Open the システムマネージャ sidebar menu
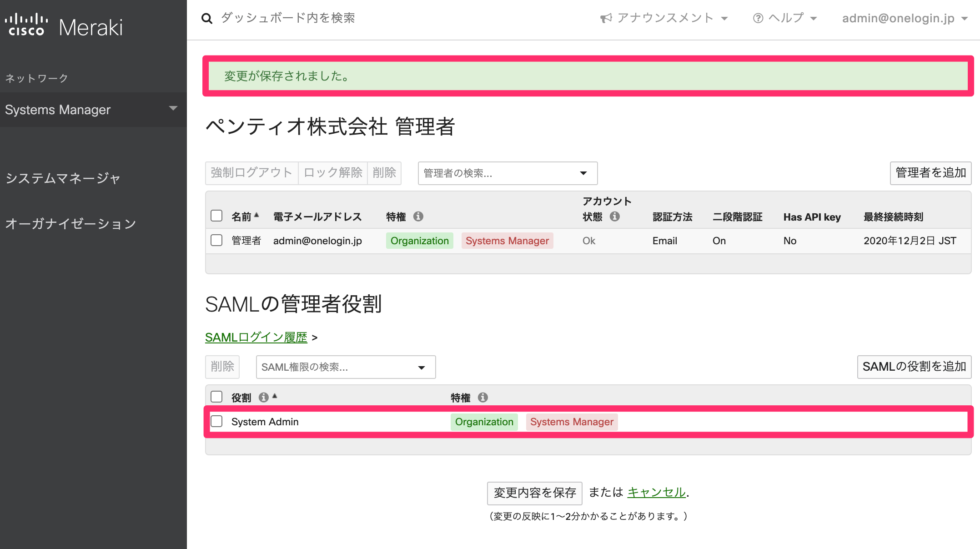 click(x=63, y=178)
